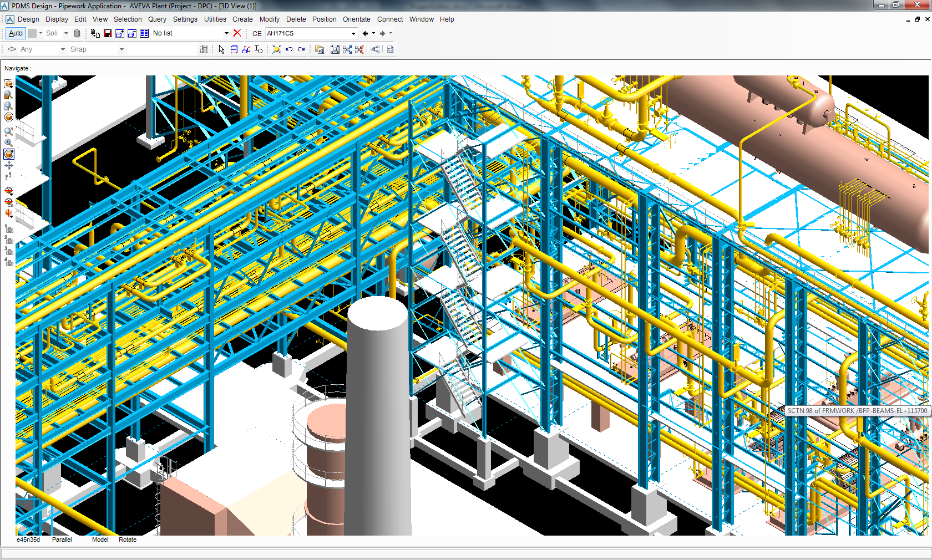Click the crossed arrows red X icon
The height and width of the screenshot is (560, 932).
[x=359, y=49]
